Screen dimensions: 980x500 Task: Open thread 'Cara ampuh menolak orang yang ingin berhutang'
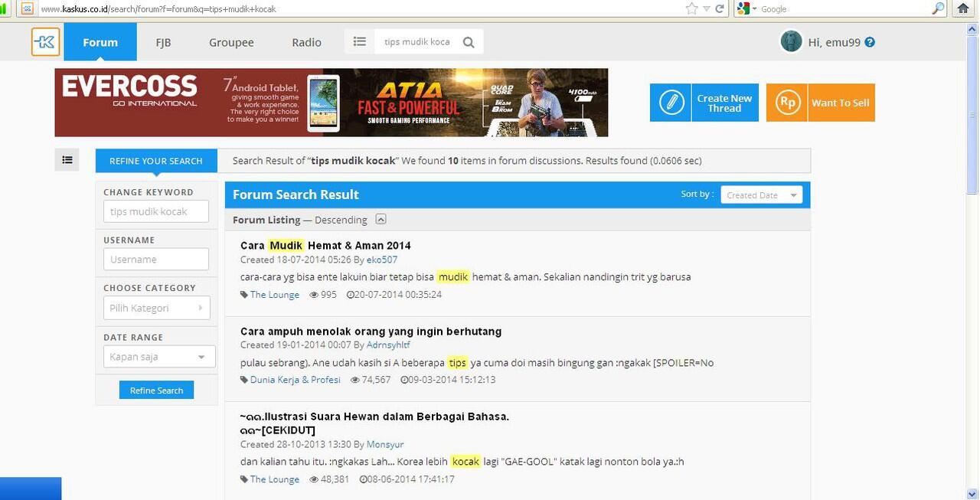371,332
